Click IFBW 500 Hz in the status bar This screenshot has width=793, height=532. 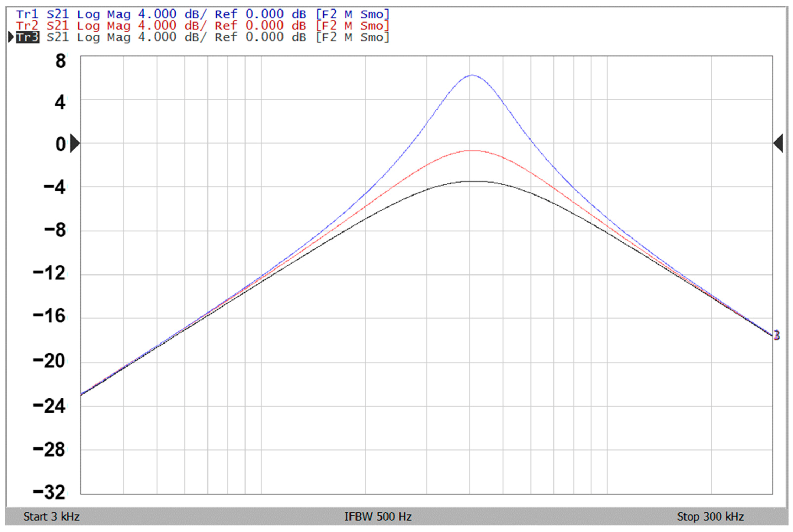[378, 516]
